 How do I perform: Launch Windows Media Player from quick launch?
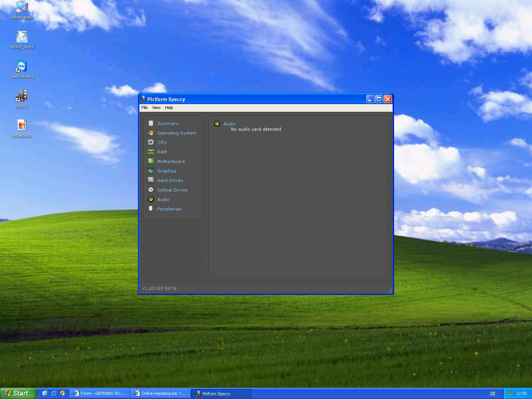pos(63,393)
